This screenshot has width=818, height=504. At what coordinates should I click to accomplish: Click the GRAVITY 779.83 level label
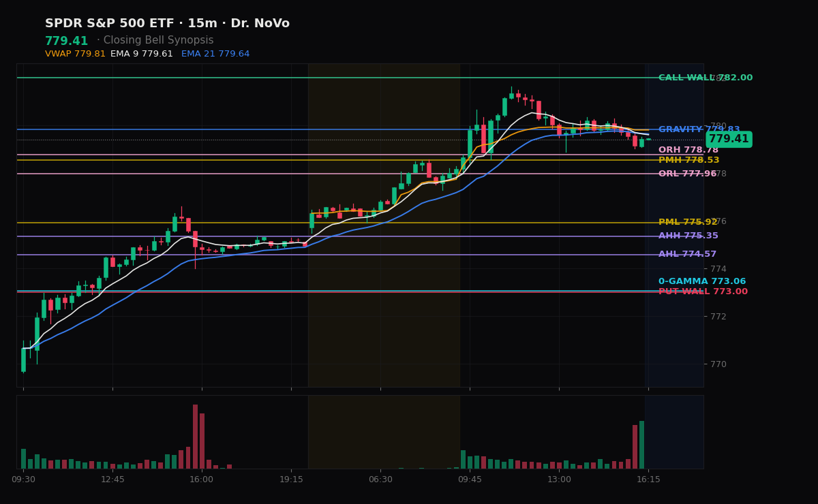(699, 129)
